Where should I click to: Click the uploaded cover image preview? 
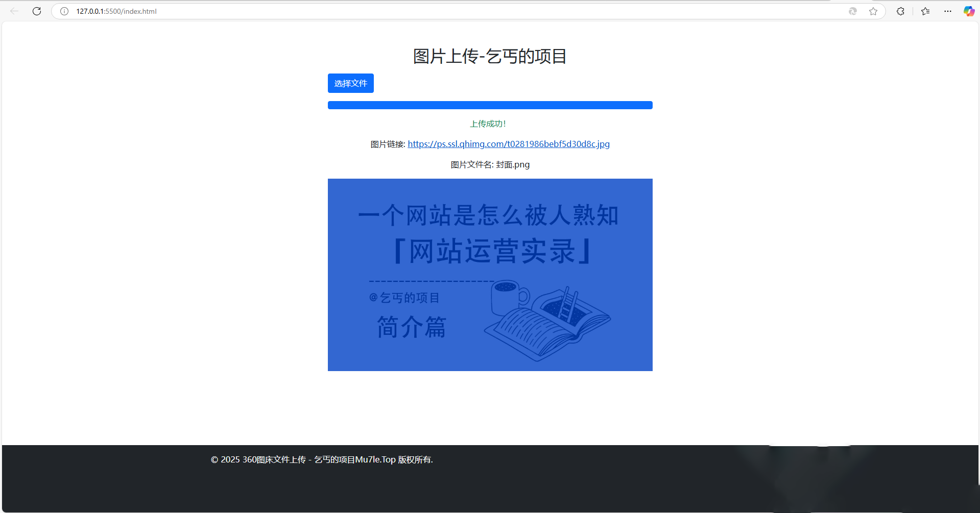click(x=490, y=275)
